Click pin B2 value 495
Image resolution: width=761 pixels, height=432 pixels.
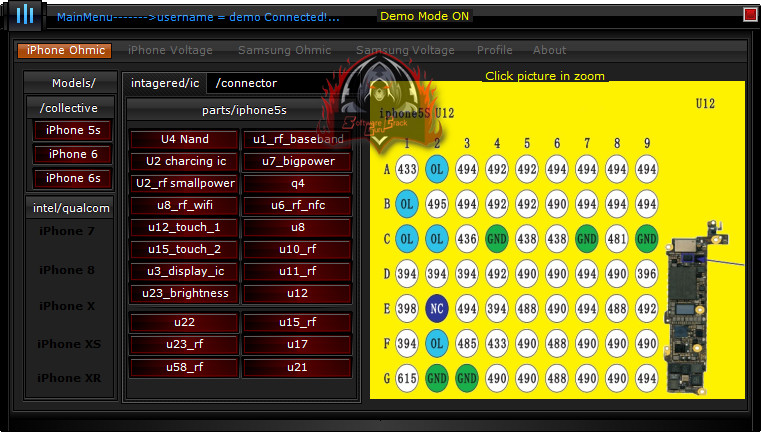click(437, 204)
